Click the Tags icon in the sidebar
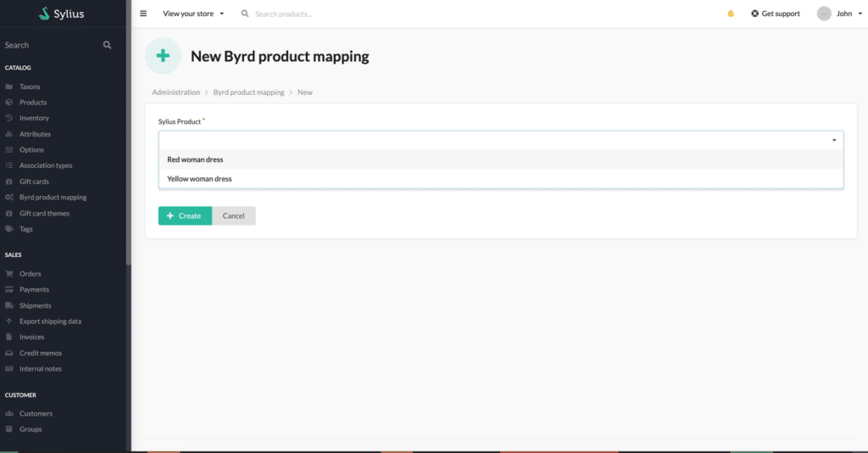This screenshot has height=453, width=868. click(9, 229)
